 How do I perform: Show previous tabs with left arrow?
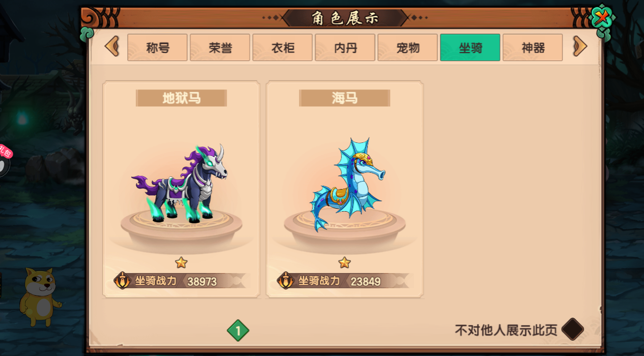click(112, 47)
